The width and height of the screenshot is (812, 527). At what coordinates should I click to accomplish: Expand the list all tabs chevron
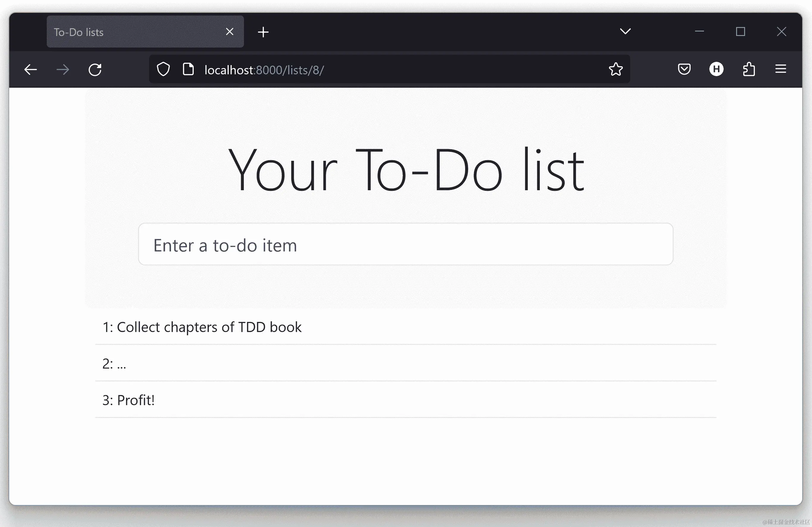(625, 32)
